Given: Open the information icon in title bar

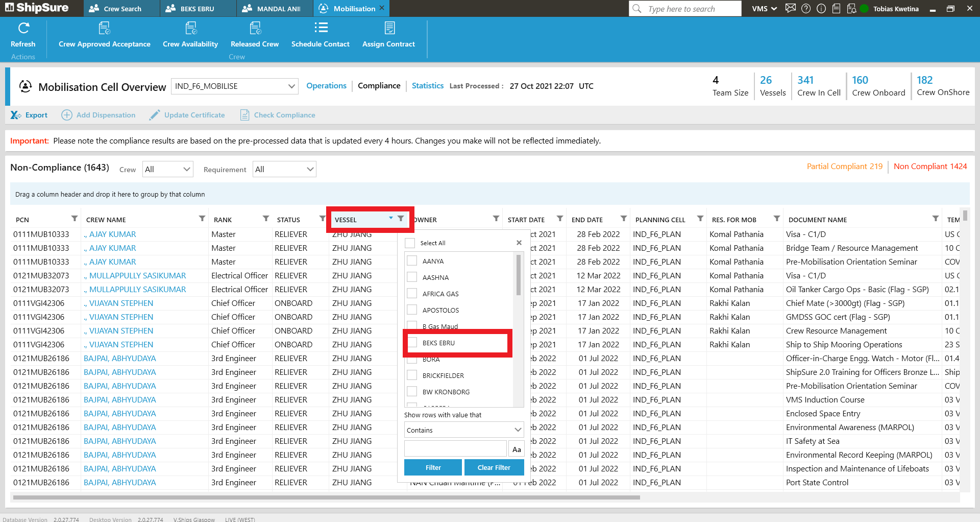Looking at the screenshot, I should (x=821, y=9).
